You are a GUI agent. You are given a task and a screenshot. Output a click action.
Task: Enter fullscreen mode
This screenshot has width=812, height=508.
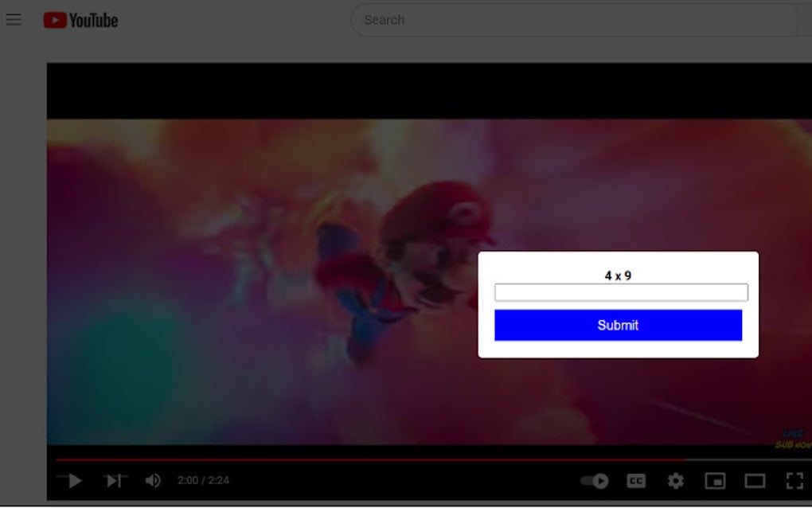tap(794, 481)
